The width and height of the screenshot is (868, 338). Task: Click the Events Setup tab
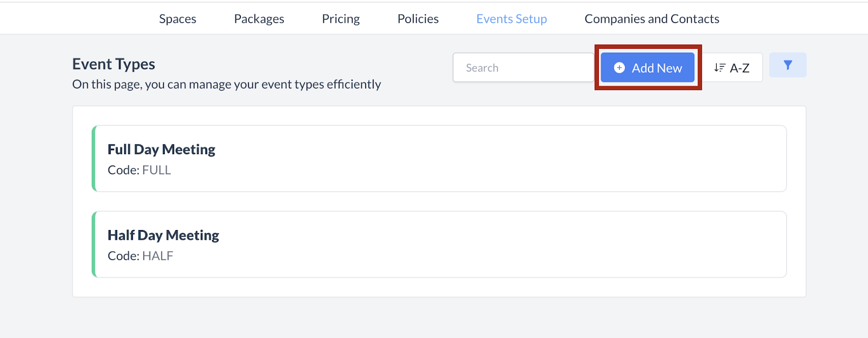pyautogui.click(x=511, y=19)
